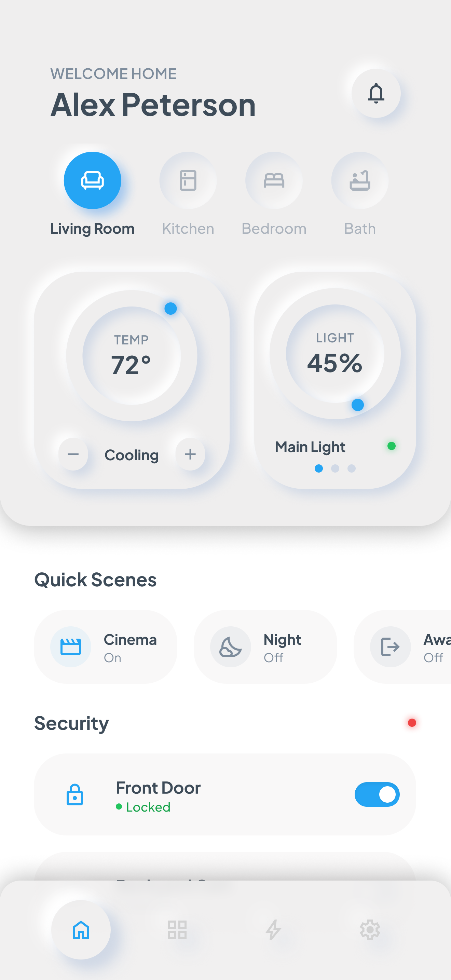Screen dimensions: 451x980
Task: Select the Living Room sofa icon
Action: point(92,181)
